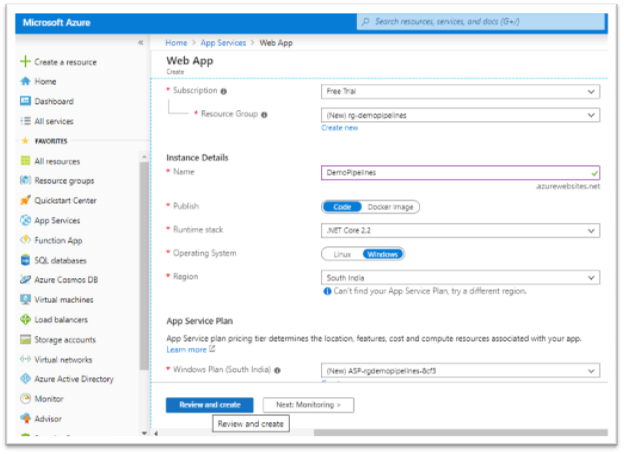Image resolution: width=624 pixels, height=454 pixels.
Task: Click the Virtual machines monitor icon
Action: point(25,299)
